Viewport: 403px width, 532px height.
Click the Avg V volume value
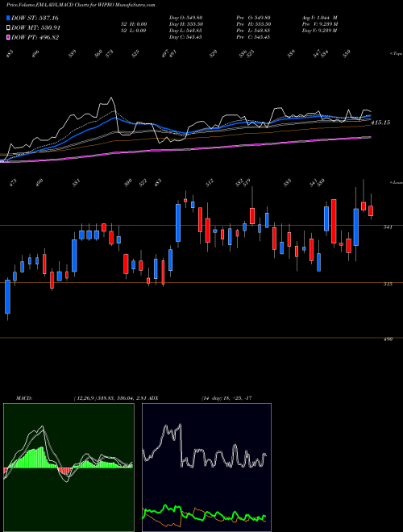(319, 18)
